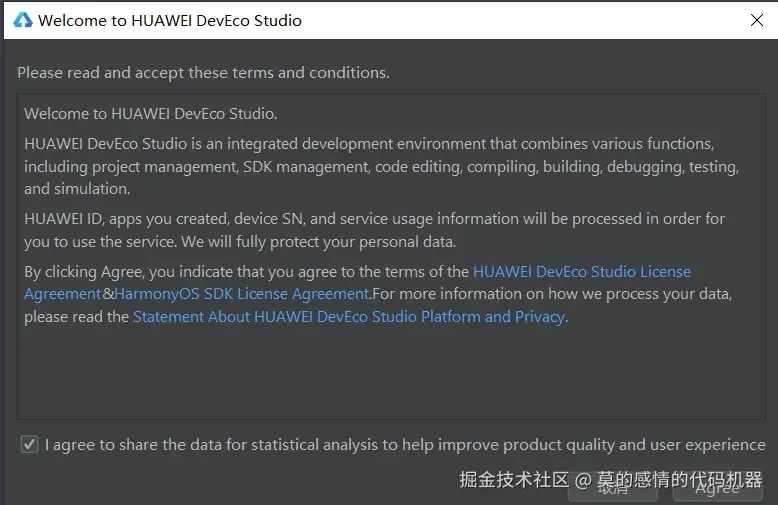Open the HUAWEI DevEco Studio License Agreement link

pos(581,271)
